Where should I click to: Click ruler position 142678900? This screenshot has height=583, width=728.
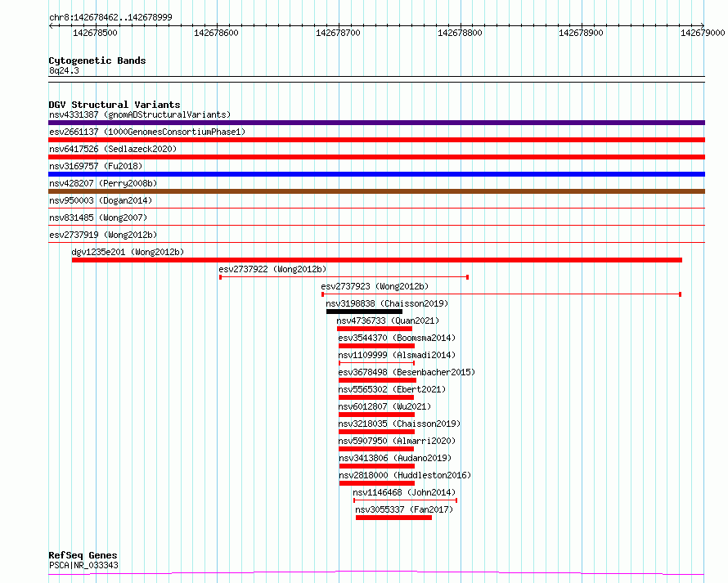coord(581,33)
